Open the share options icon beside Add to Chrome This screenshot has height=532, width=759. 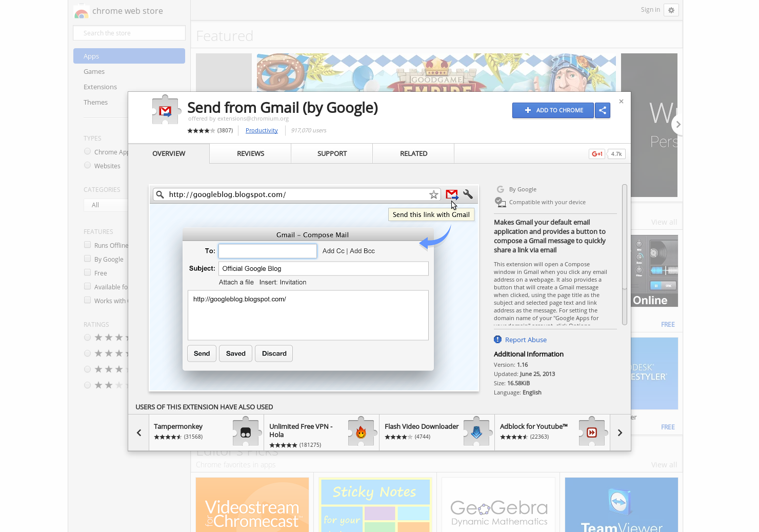[603, 110]
